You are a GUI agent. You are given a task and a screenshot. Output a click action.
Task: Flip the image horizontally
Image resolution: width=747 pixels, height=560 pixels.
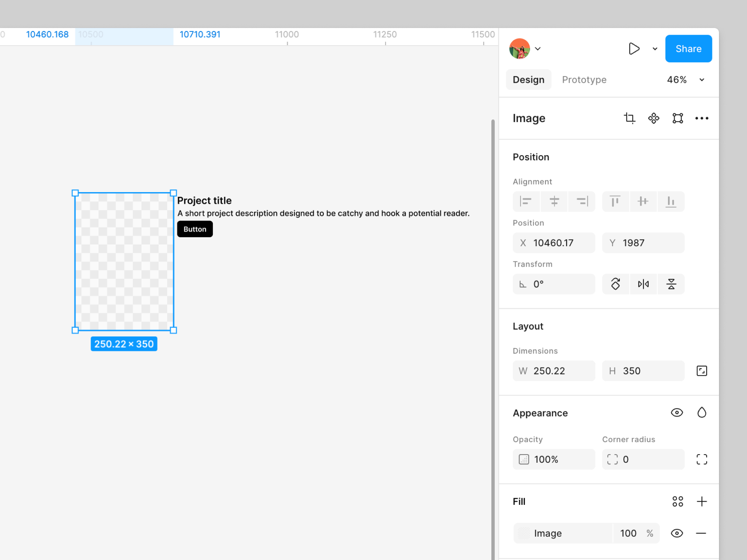[643, 284]
